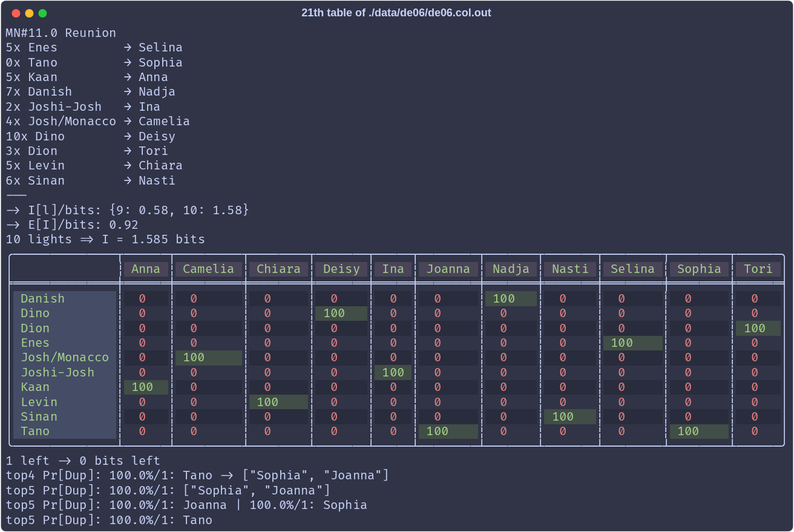
Task: Select the '5x Kaan → Anna' line
Action: point(87,77)
